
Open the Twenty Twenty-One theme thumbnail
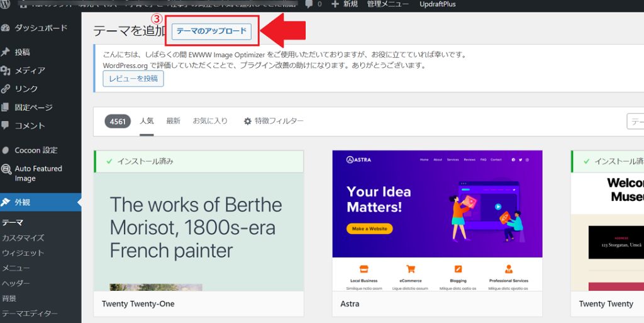(x=199, y=232)
